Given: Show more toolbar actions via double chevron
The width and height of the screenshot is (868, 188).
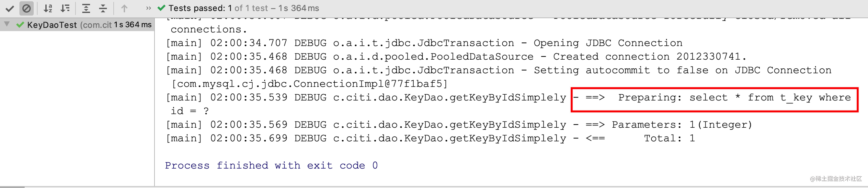Looking at the screenshot, I should (x=148, y=8).
